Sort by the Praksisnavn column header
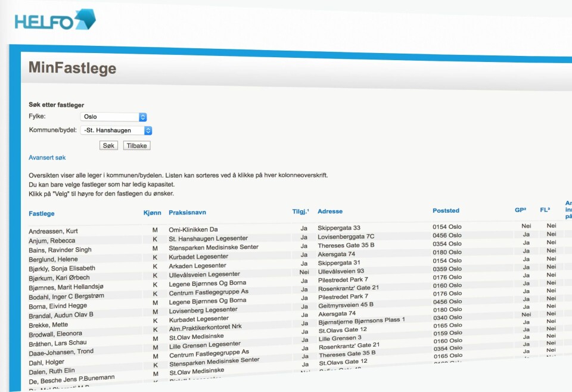The width and height of the screenshot is (572, 392). coord(187,212)
